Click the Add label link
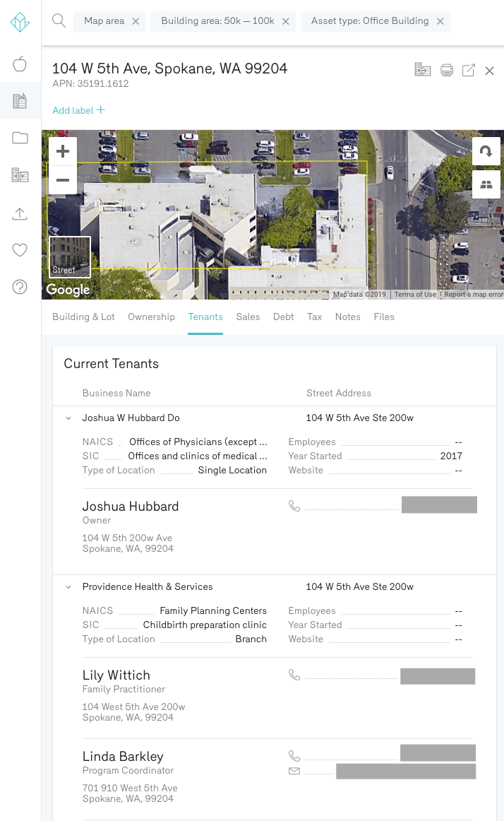Viewport: 504px width, 821px height. (x=78, y=110)
